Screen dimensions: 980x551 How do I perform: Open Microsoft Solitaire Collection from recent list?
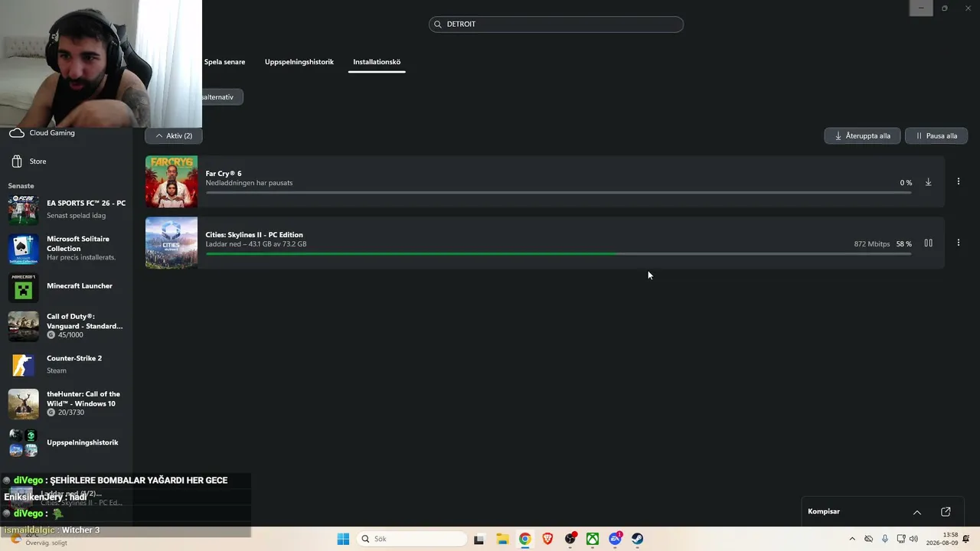point(67,248)
